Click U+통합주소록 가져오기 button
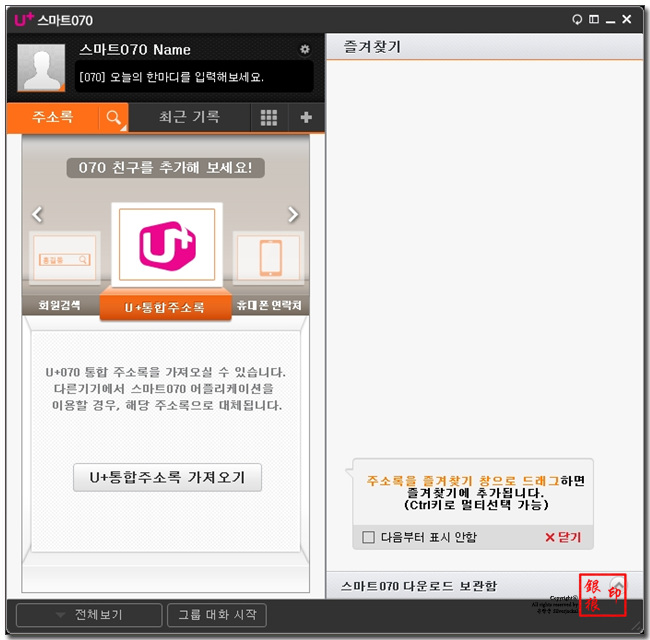The width and height of the screenshot is (650, 640). pyautogui.click(x=167, y=478)
